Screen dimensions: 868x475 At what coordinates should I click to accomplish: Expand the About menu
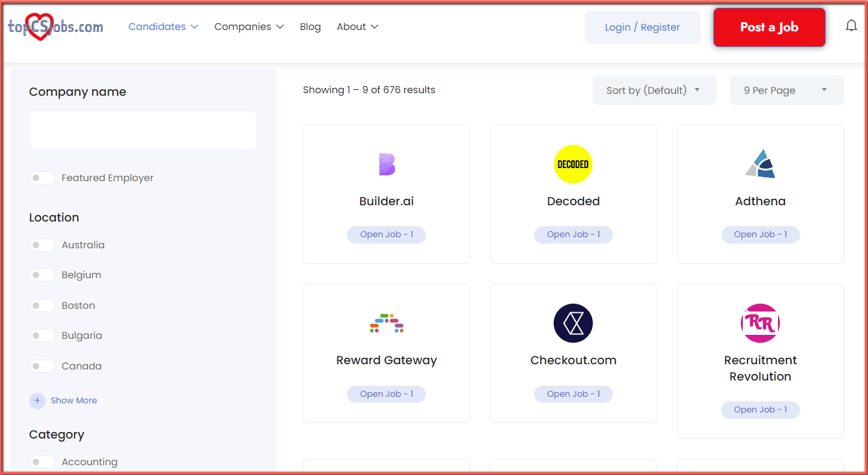click(x=357, y=27)
